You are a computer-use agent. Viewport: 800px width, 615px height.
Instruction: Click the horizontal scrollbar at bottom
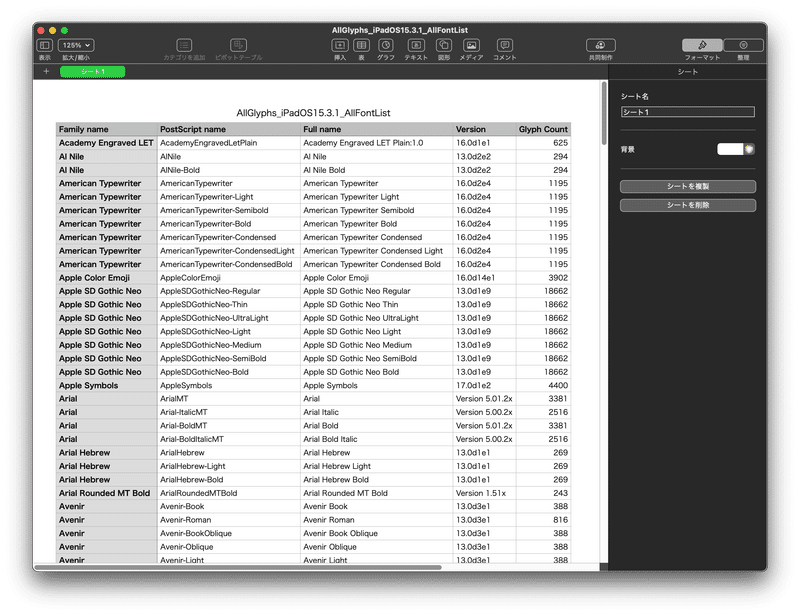238,567
